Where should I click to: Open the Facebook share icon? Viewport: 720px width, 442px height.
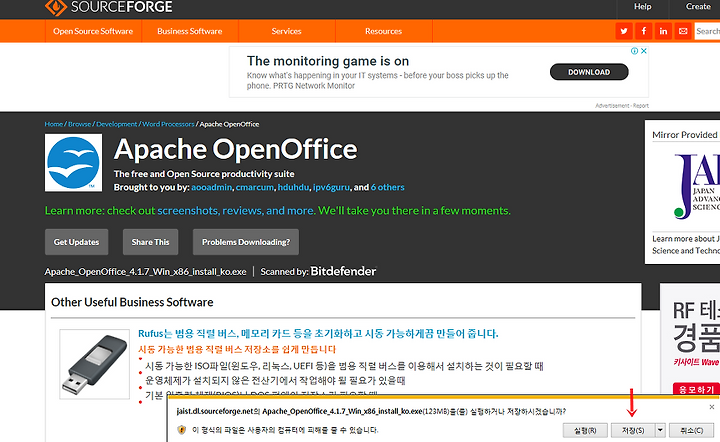click(x=643, y=31)
